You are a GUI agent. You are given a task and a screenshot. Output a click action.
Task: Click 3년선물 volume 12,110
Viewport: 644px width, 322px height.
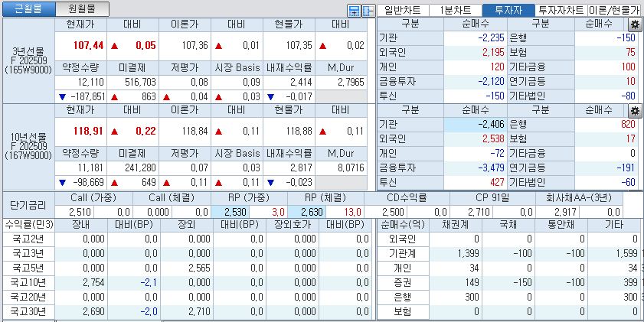coord(90,83)
